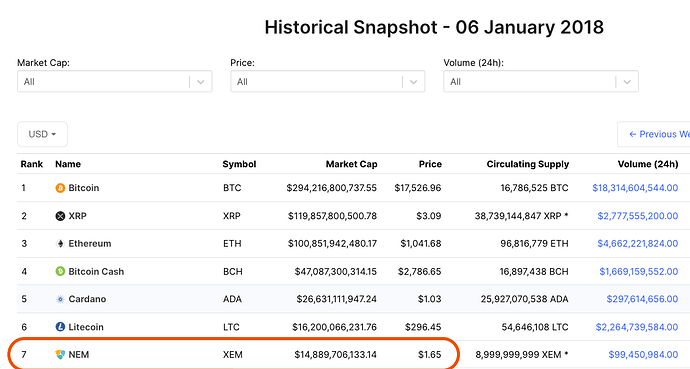Click the XRP logo icon

tap(60, 216)
